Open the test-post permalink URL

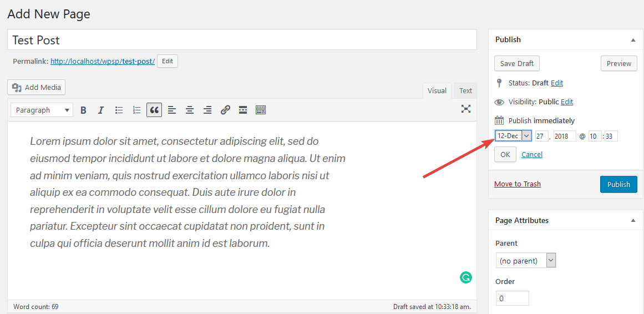pyautogui.click(x=103, y=61)
